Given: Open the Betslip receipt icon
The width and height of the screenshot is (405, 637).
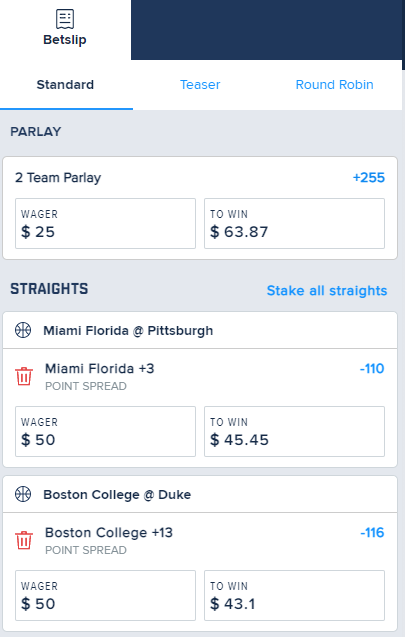Looking at the screenshot, I should click(x=65, y=19).
